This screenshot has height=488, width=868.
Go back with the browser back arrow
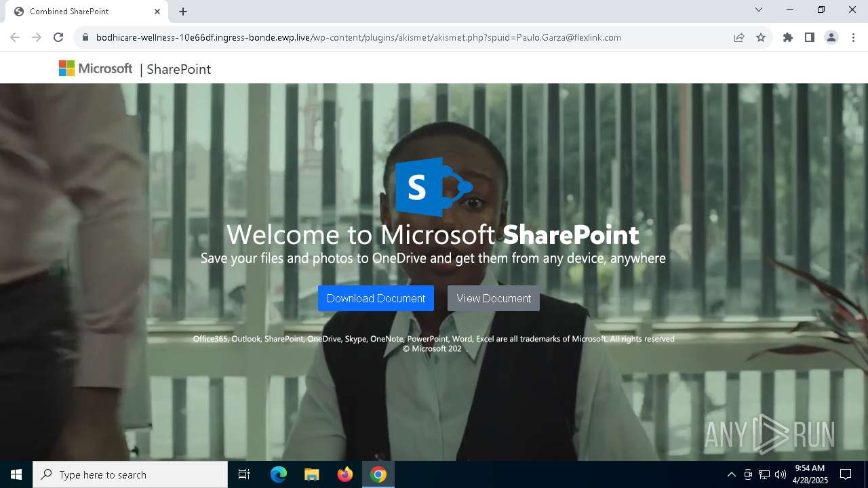(x=15, y=37)
